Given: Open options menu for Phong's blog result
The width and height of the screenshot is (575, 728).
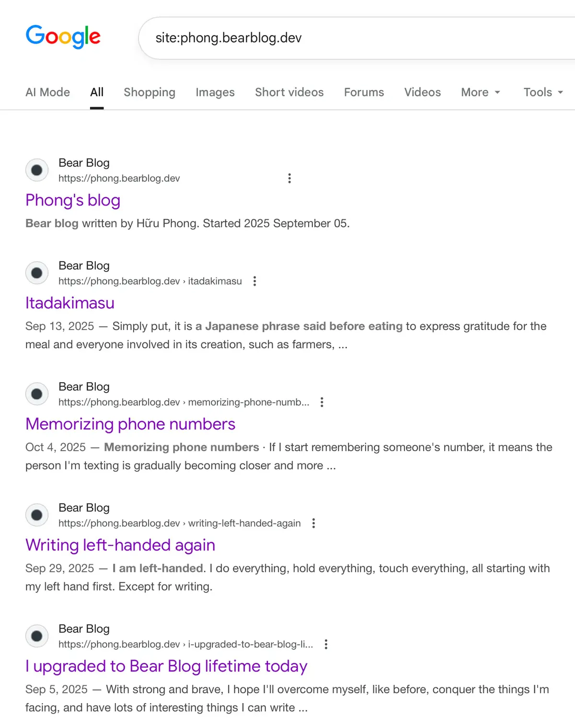Looking at the screenshot, I should (x=289, y=178).
